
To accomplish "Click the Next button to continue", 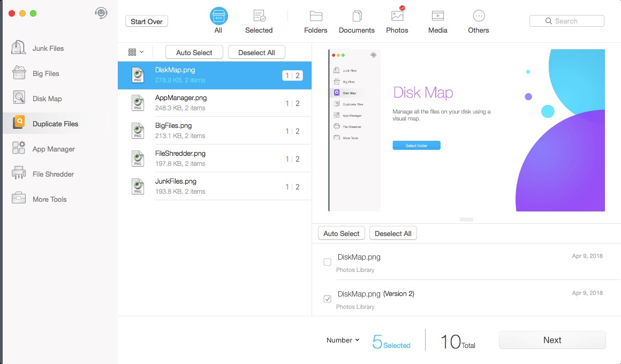I will (552, 340).
